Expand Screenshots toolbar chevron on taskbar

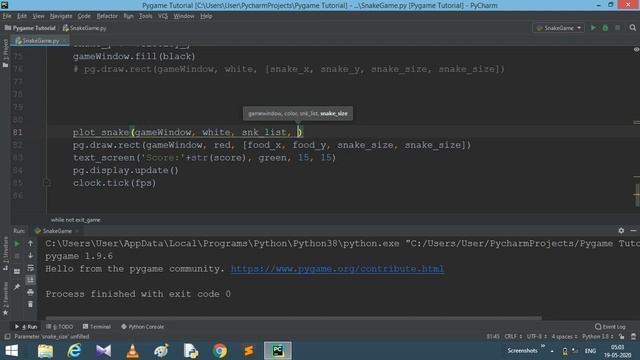click(543, 346)
